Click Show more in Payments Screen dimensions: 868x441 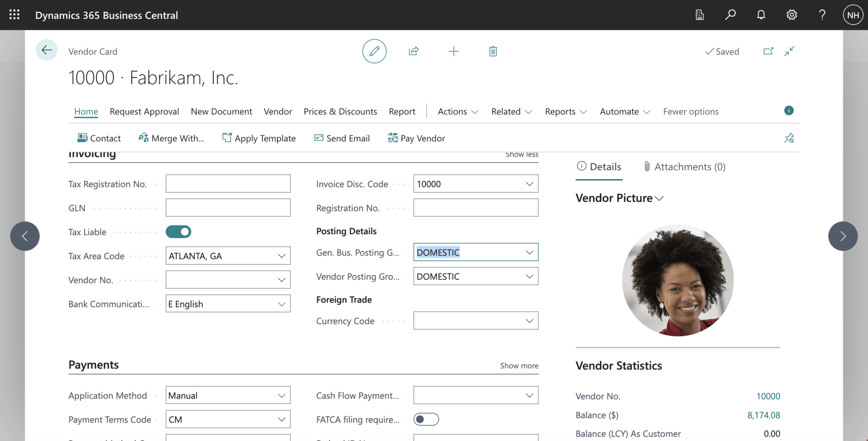pyautogui.click(x=519, y=366)
